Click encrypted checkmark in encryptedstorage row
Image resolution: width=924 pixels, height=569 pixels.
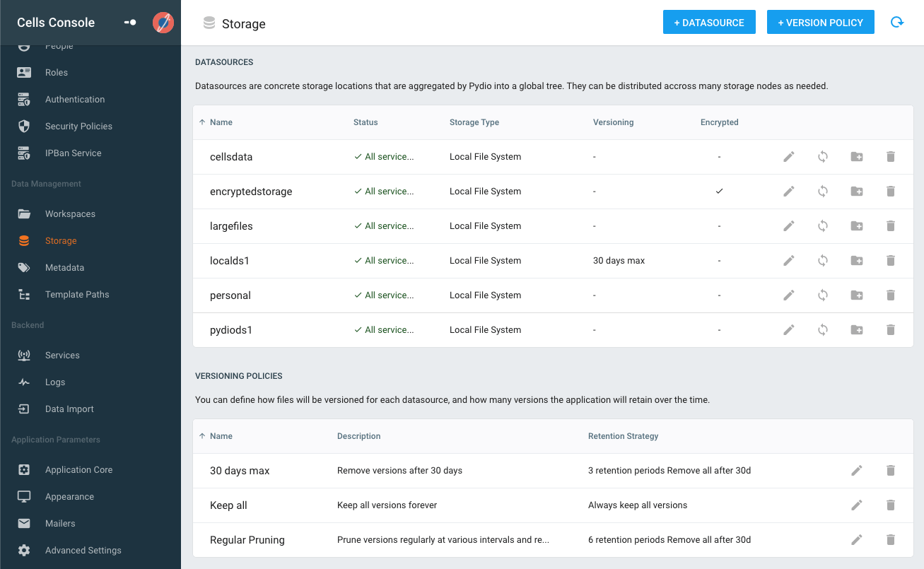click(720, 192)
